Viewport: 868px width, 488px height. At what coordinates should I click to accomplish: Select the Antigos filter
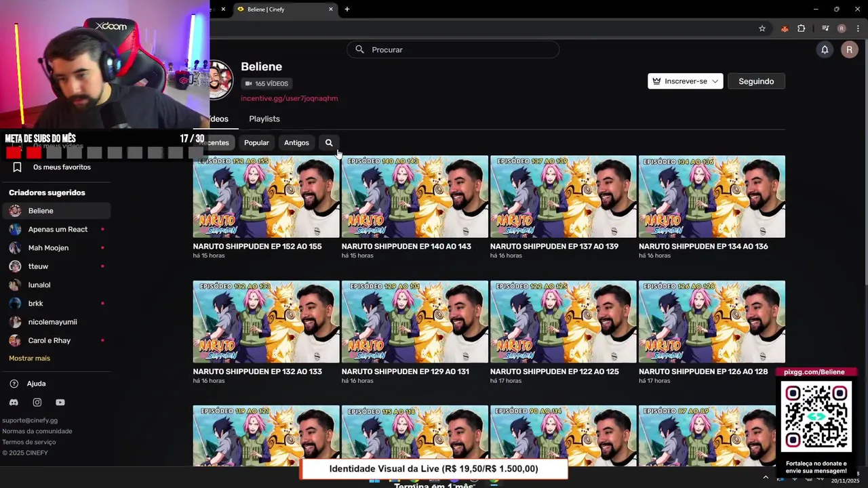[296, 142]
